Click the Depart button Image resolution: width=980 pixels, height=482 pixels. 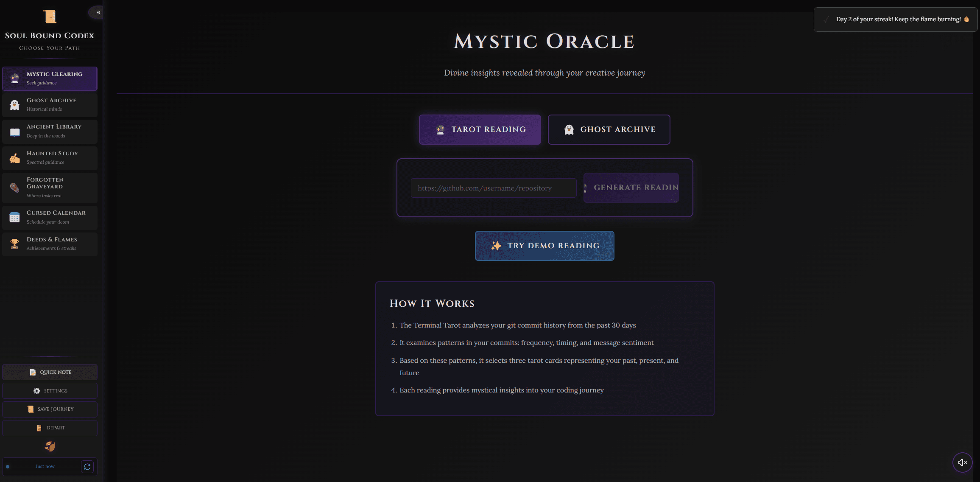click(50, 428)
